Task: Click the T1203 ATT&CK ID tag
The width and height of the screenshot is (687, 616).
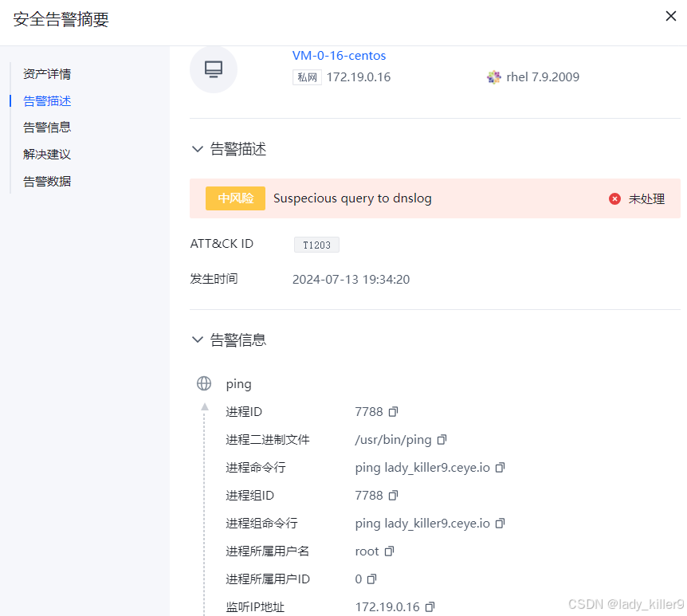Action: pyautogui.click(x=316, y=245)
